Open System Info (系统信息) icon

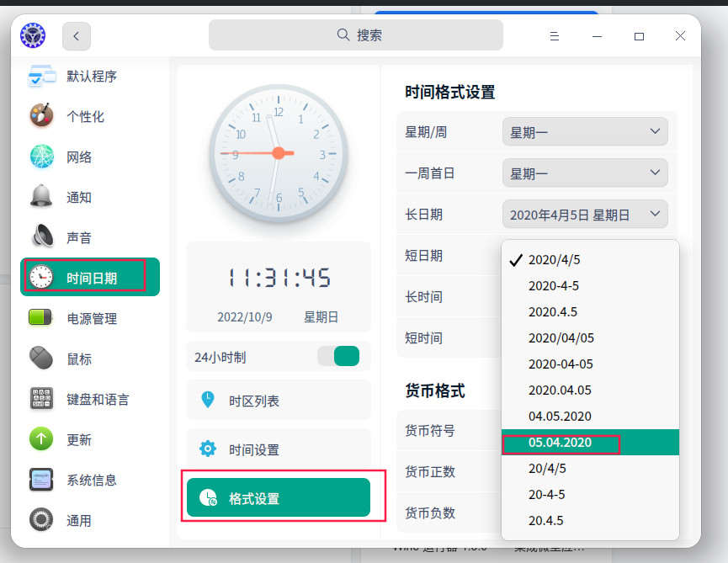click(42, 480)
